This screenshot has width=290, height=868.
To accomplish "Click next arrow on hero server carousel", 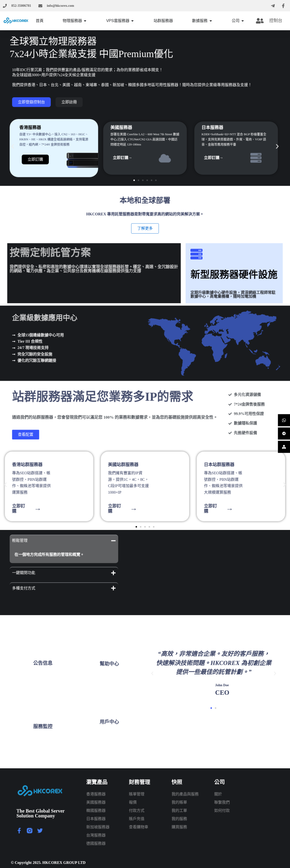I will (277, 146).
